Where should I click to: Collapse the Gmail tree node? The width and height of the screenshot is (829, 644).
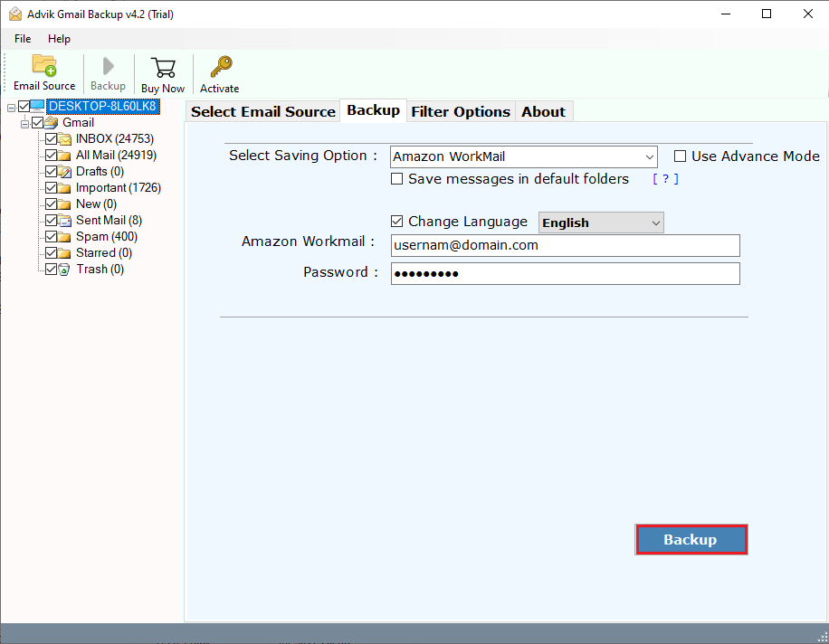pyautogui.click(x=24, y=124)
